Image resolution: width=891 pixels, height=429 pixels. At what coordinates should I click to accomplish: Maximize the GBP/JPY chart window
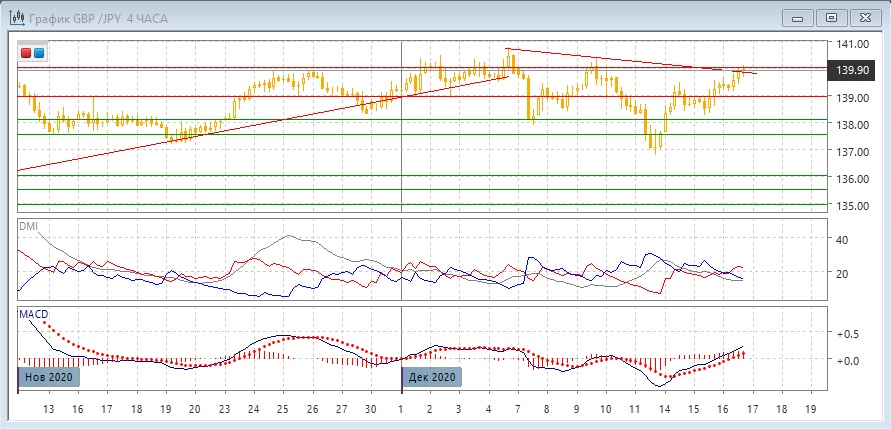click(830, 17)
